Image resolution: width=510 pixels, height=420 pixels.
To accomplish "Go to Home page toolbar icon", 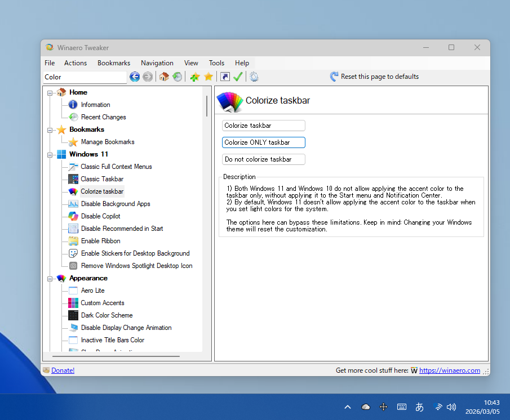I will click(x=164, y=77).
